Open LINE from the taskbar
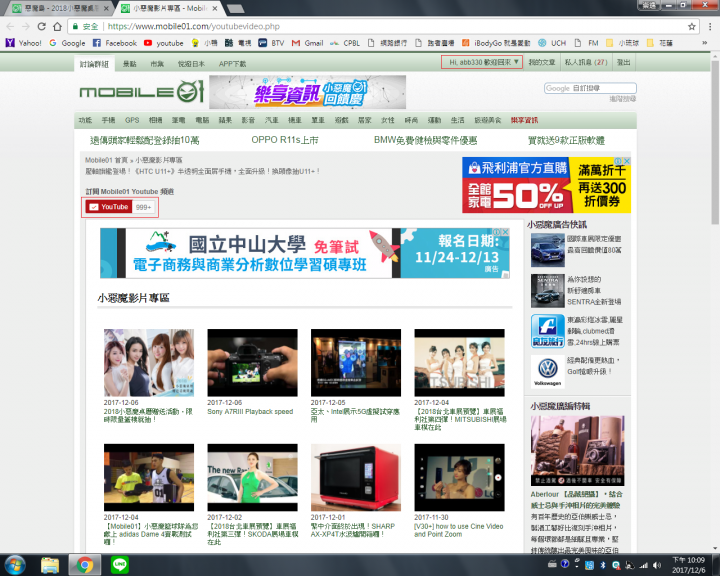Image resolution: width=720 pixels, height=576 pixels. tap(120, 565)
